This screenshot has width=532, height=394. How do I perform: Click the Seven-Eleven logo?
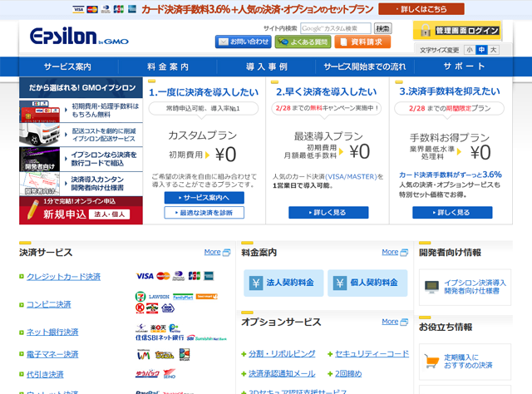pos(140,297)
